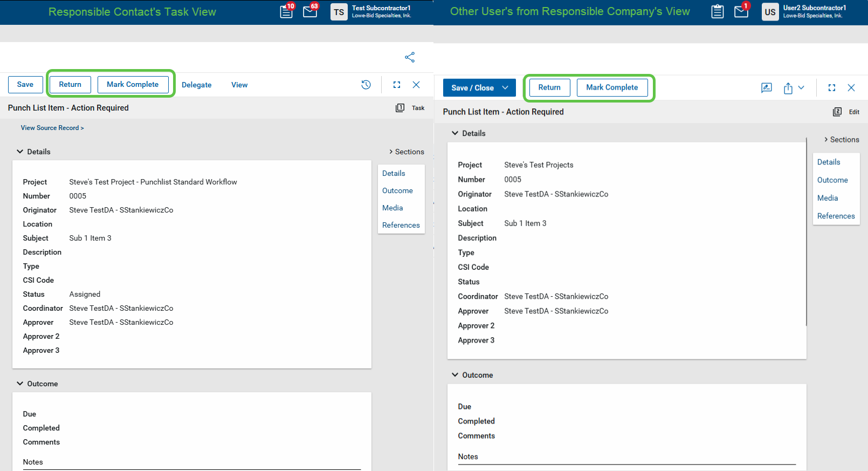Open the Delegate menu item
The width and height of the screenshot is (868, 471).
pyautogui.click(x=196, y=85)
